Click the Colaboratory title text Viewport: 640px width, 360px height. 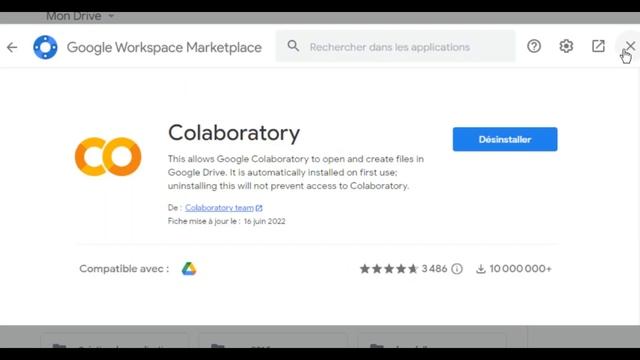234,133
